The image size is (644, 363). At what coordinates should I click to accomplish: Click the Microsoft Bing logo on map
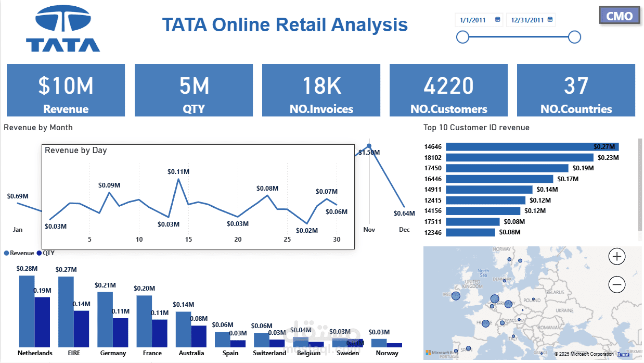(441, 354)
